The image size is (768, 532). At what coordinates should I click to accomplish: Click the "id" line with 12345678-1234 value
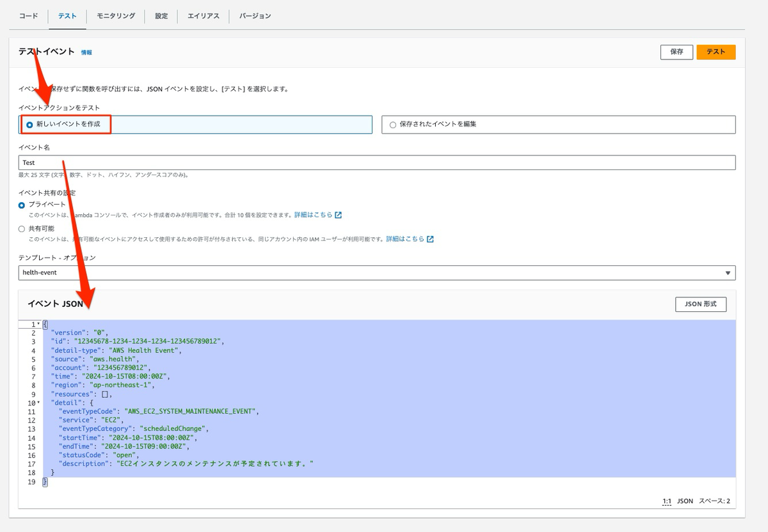click(138, 341)
